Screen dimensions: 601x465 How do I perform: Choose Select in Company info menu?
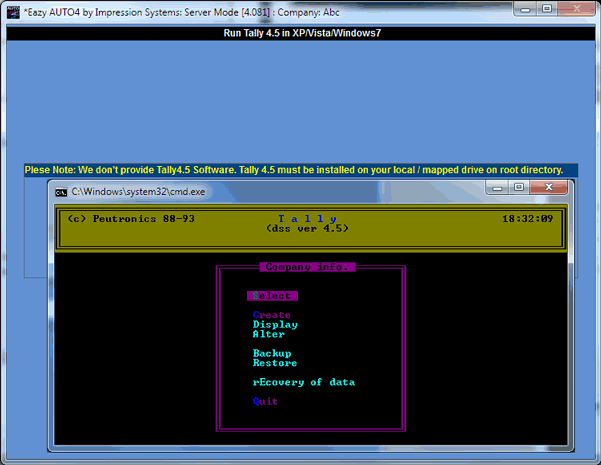pos(272,296)
